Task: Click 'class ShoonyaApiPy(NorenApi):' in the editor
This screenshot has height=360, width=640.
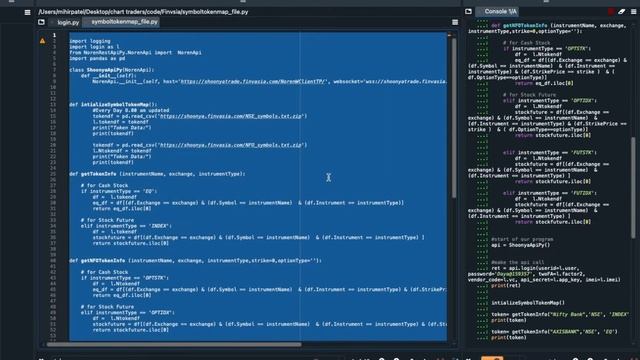Action: click(111, 70)
